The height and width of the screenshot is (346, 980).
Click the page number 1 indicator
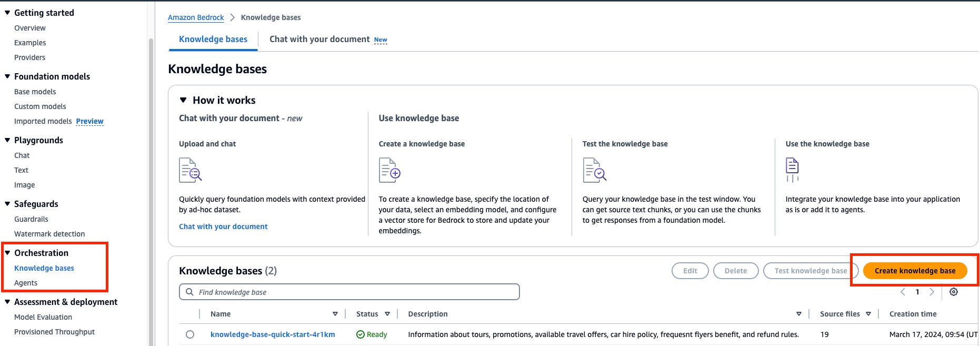pos(917,292)
